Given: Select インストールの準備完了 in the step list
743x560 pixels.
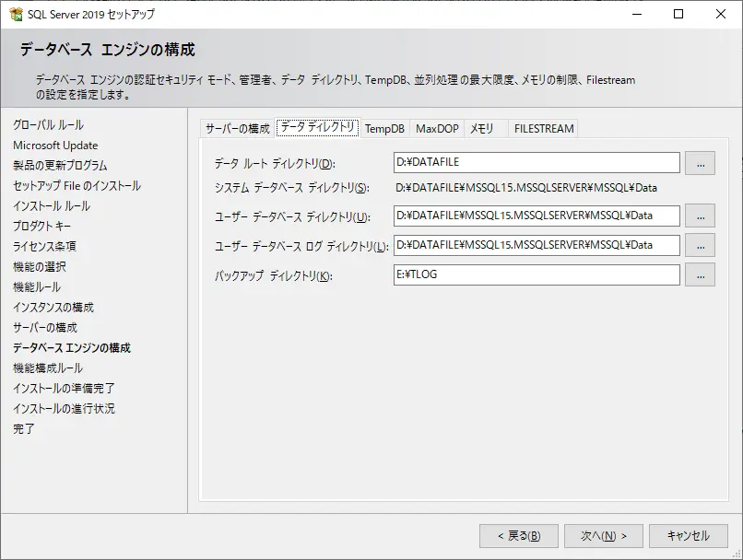Looking at the screenshot, I should click(64, 389).
